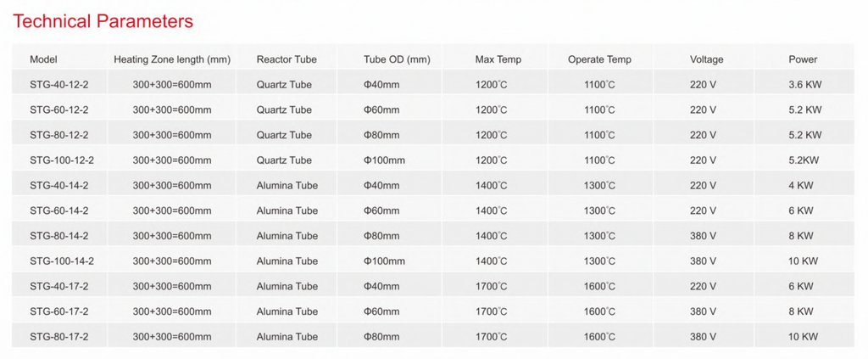Click 1700°C in the STG-40-17-2 row

coord(491,286)
